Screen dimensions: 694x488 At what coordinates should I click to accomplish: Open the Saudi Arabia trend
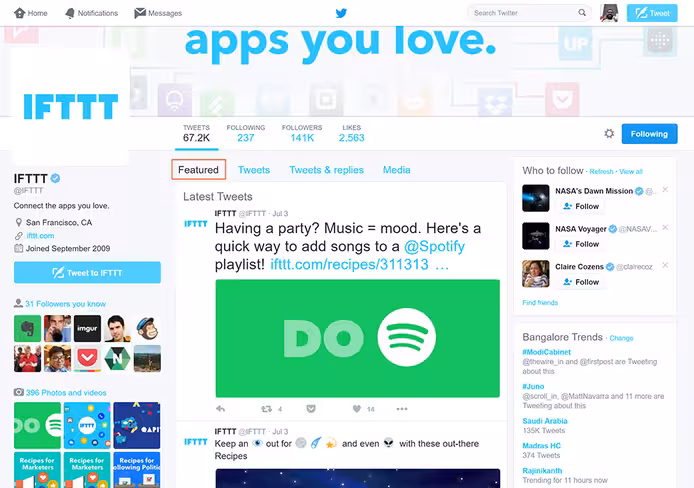pyautogui.click(x=545, y=421)
